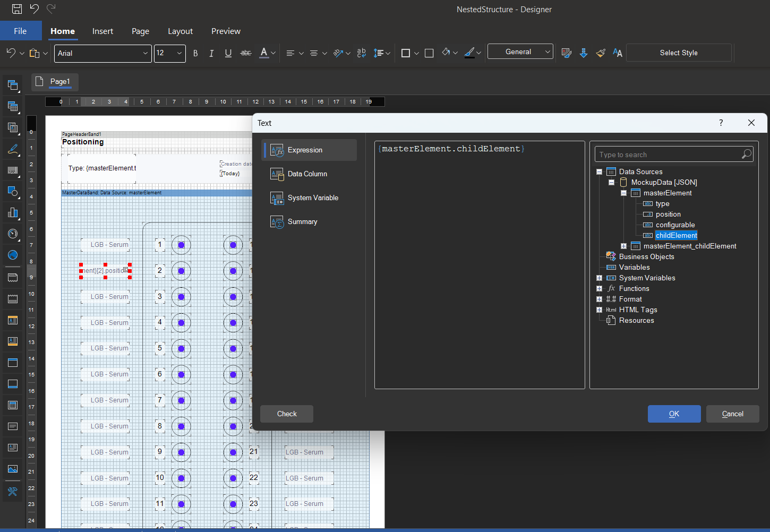Select the Page1 tab
The image size is (770, 532).
tap(55, 82)
